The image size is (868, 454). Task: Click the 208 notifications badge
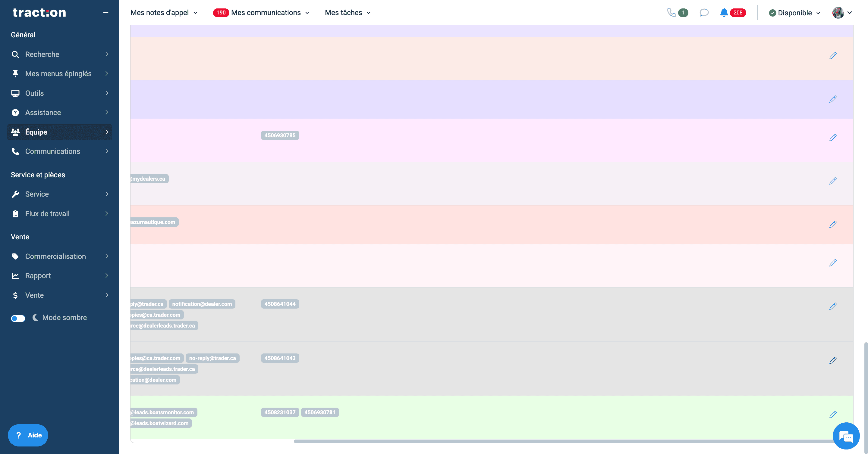[738, 13]
